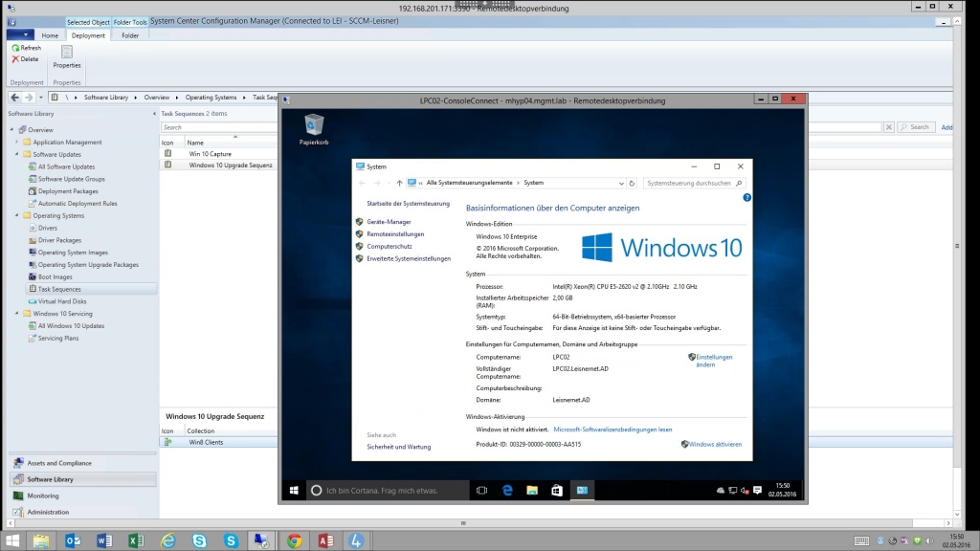
Task: Collapse the Operating Systems tree node
Action: coord(17,215)
